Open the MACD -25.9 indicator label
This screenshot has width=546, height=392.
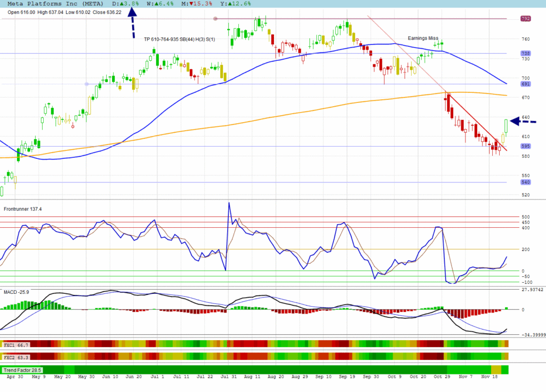point(18,292)
